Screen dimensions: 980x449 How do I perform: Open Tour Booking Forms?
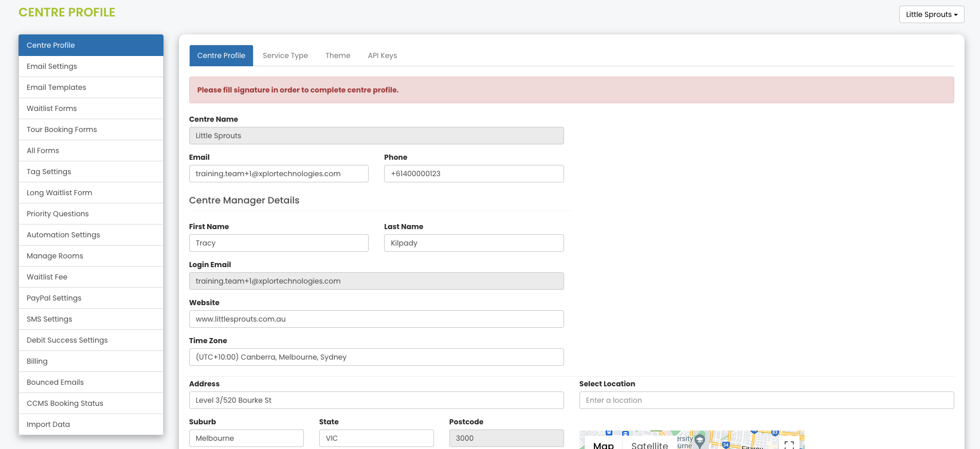pos(91,129)
